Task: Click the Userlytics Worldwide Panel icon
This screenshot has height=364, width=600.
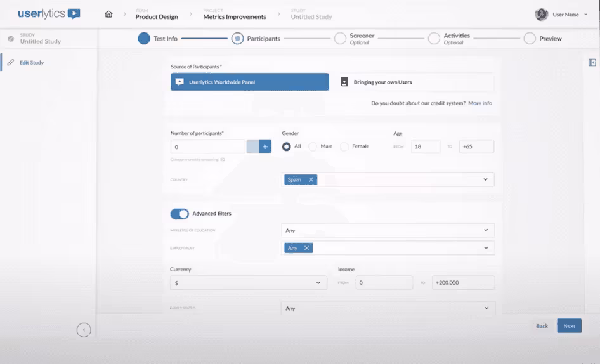Action: [x=179, y=82]
